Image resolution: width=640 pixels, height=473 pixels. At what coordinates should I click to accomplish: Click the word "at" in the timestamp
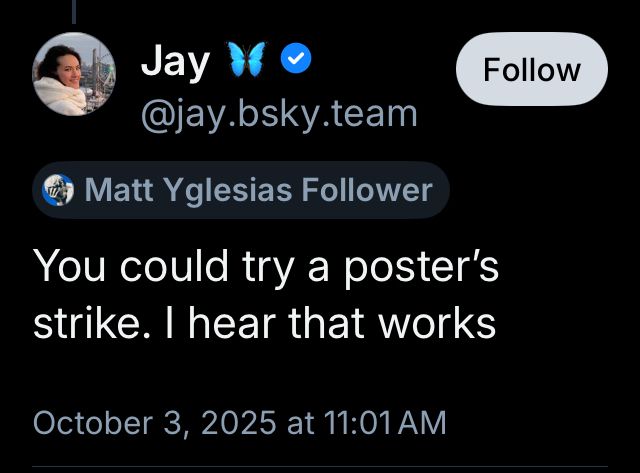pyautogui.click(x=301, y=421)
